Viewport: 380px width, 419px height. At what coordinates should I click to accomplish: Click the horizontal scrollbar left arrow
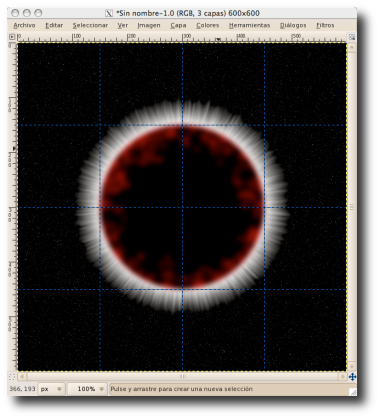coord(22,377)
